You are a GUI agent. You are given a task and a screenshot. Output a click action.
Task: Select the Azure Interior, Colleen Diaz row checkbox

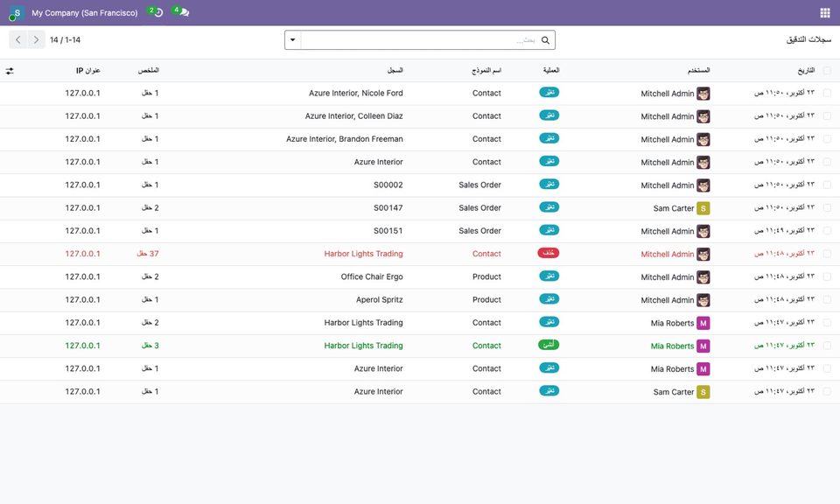[827, 116]
